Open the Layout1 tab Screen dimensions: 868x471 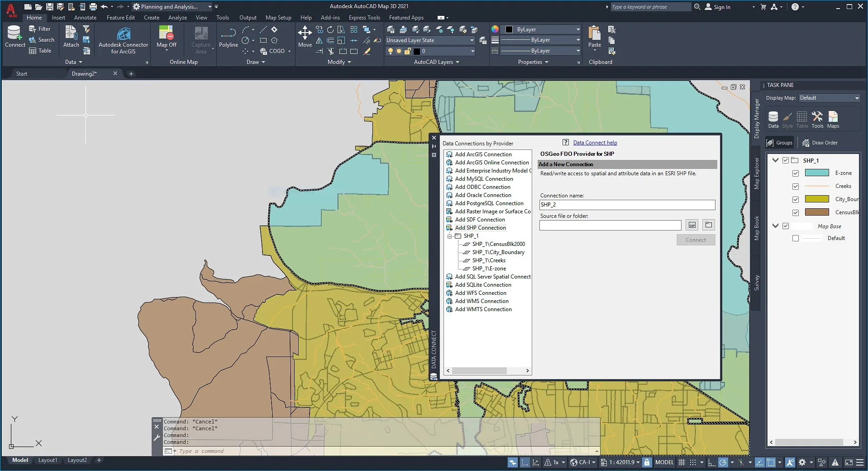coord(48,460)
